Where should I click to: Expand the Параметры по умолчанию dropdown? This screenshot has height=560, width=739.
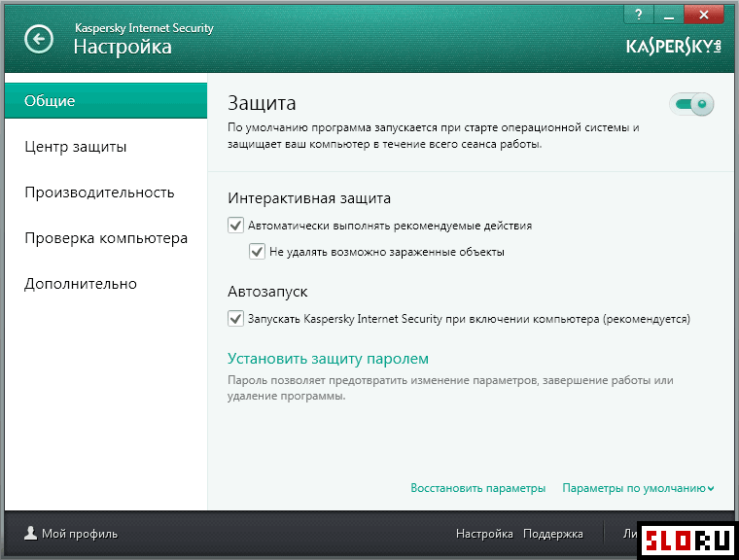click(638, 488)
